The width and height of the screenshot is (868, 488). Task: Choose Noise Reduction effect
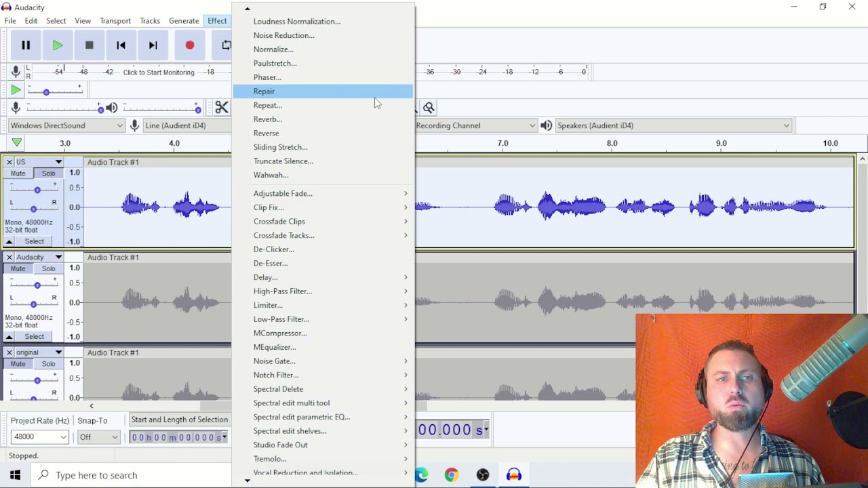[323, 35]
